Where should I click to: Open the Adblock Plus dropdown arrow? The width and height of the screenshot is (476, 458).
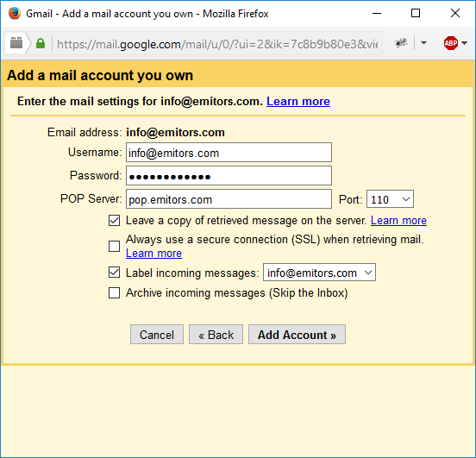coord(464,43)
